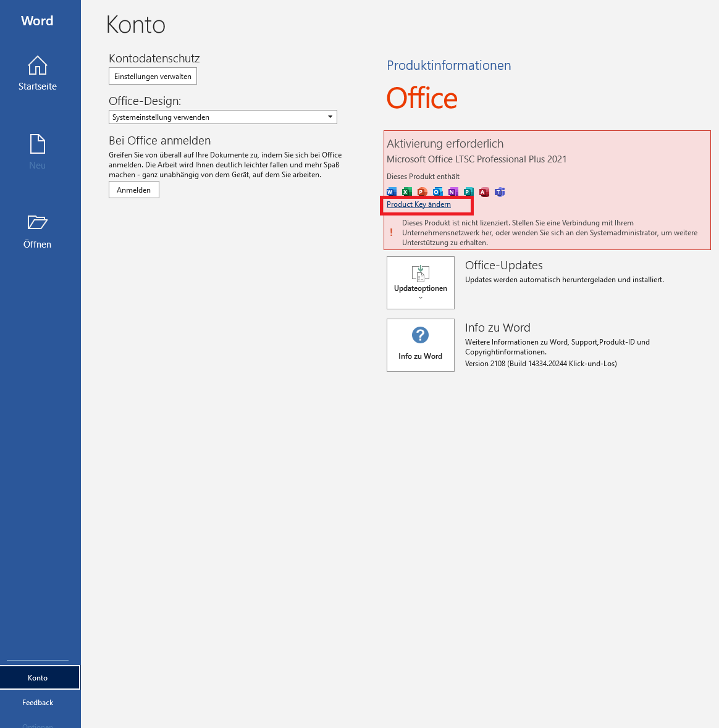Follow the Product Key ändern link
This screenshot has width=719, height=728.
pos(419,204)
